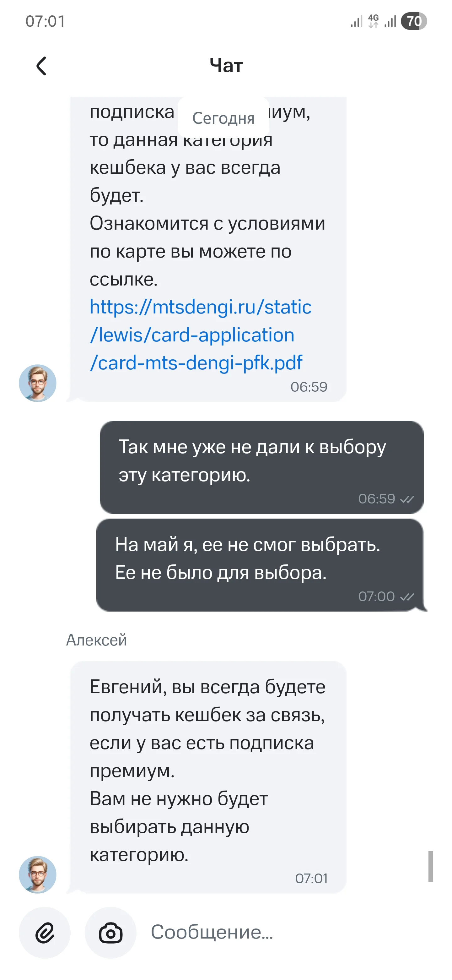The width and height of the screenshot is (452, 980).
Task: Tap the agent avatar next to the 06:59 message
Action: (38, 383)
